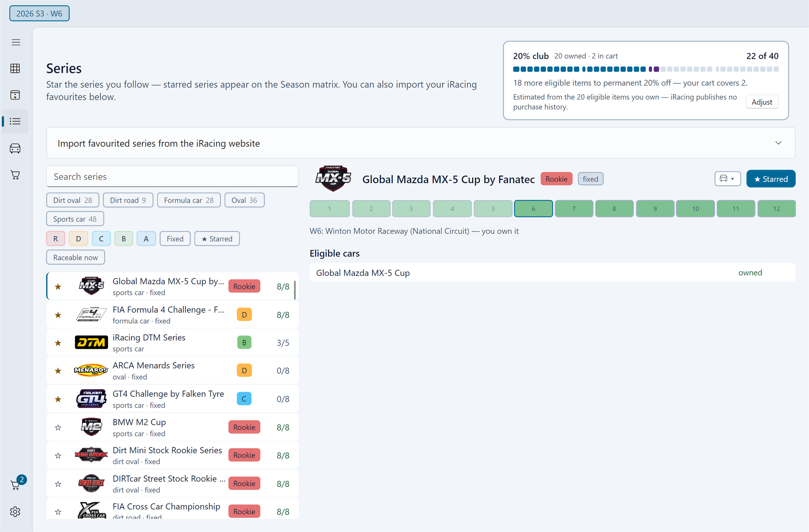Open the Season matrix grid icon
Viewport: 809px width, 532px height.
click(x=15, y=68)
